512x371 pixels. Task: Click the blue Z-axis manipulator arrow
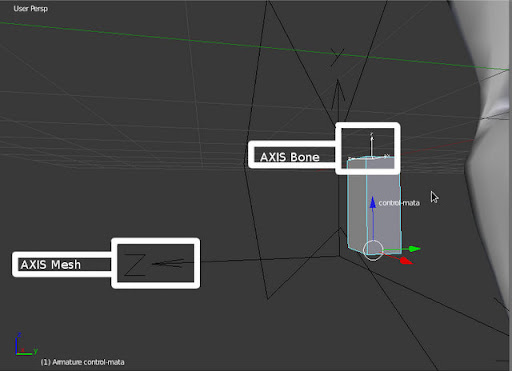coord(373,203)
